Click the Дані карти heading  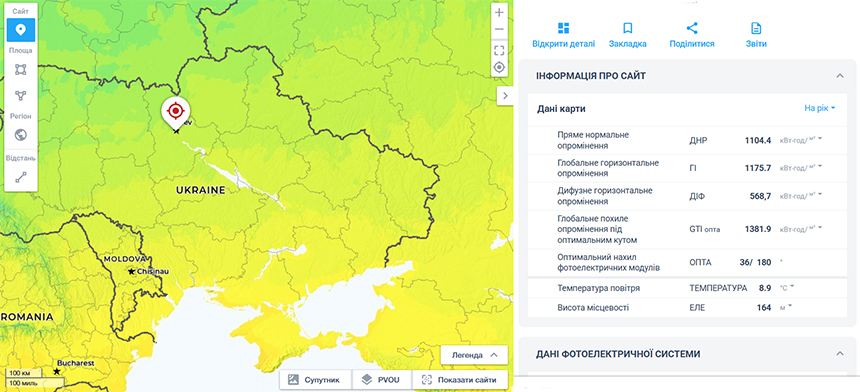click(x=561, y=109)
